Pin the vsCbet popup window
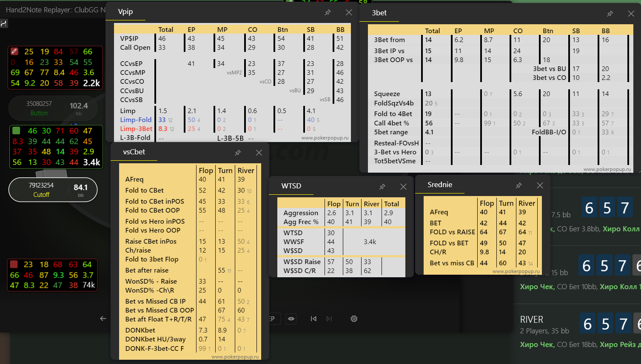 click(x=238, y=153)
